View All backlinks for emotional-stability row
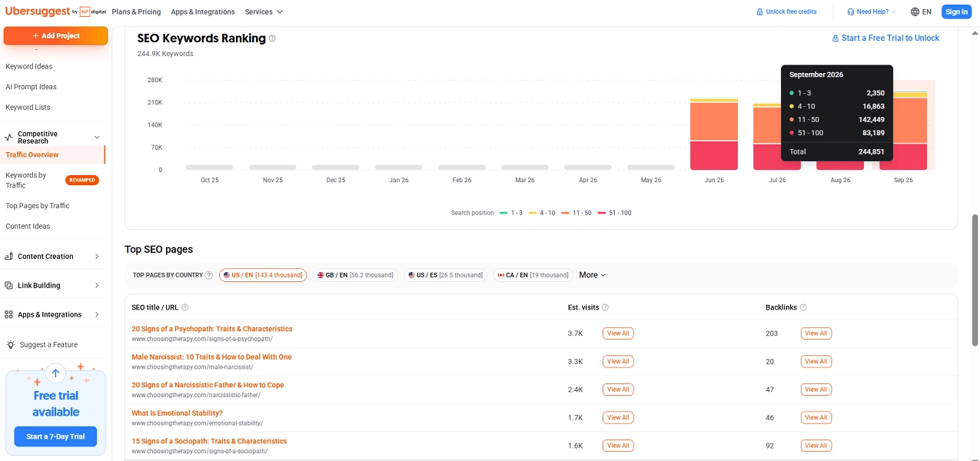Image resolution: width=980 pixels, height=461 pixels. 816,417
